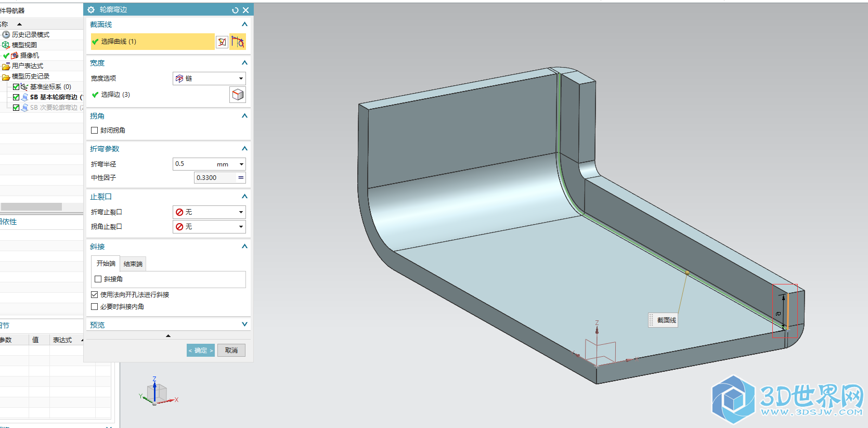Open the dialog settings gear icon

click(x=91, y=10)
